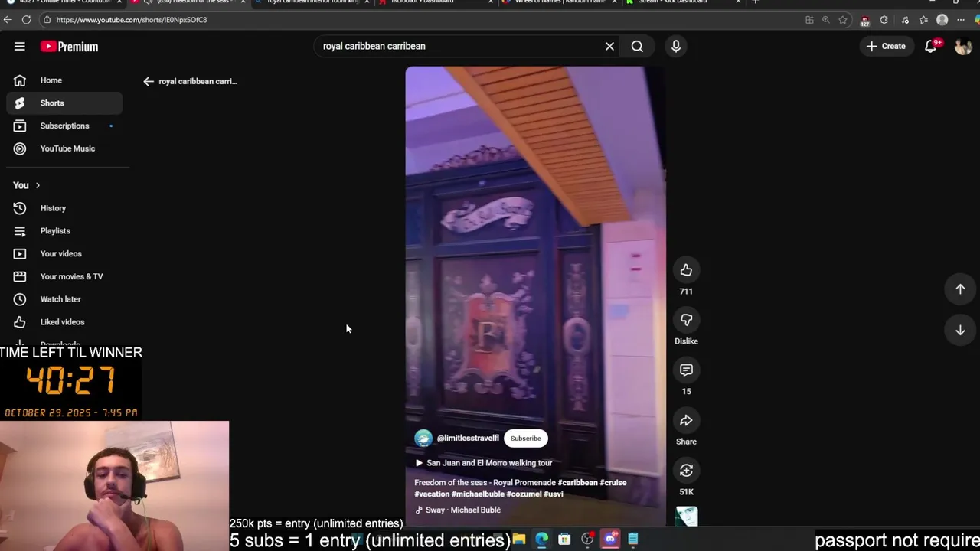The width and height of the screenshot is (980, 551).
Task: Click the Shorts video player to pause
Action: click(535, 253)
